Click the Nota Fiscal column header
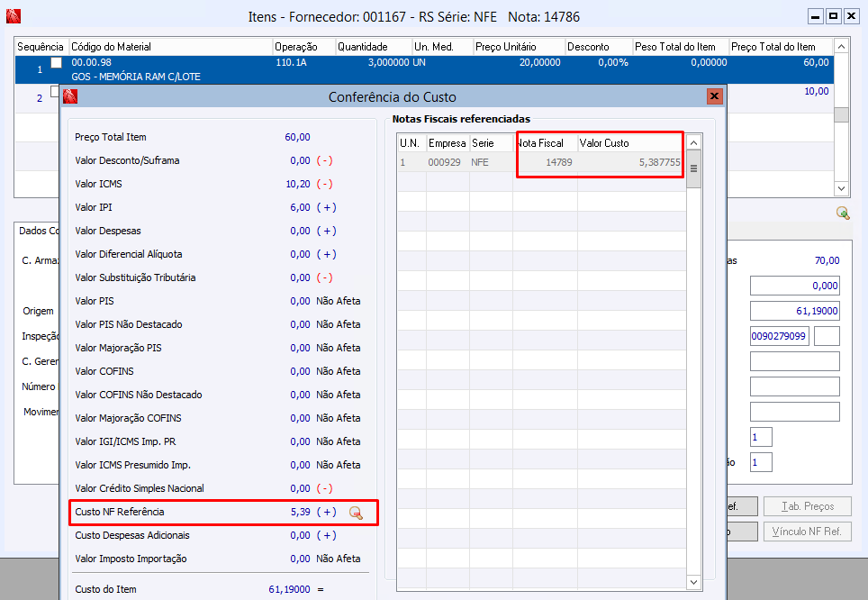Screen dimensions: 868x600 [x=546, y=143]
